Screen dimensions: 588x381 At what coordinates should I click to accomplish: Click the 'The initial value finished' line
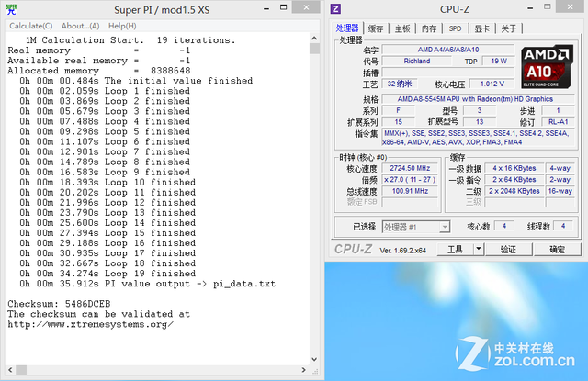coord(136,81)
